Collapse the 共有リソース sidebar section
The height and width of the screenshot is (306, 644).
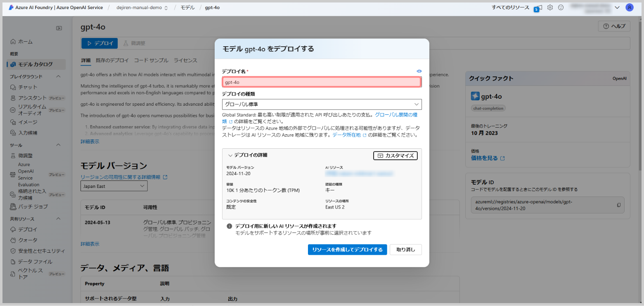[x=58, y=219]
